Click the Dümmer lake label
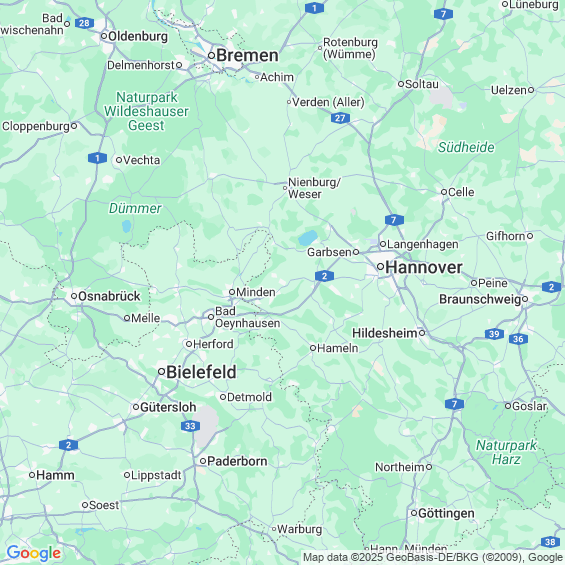565x565 pixels. [135, 208]
